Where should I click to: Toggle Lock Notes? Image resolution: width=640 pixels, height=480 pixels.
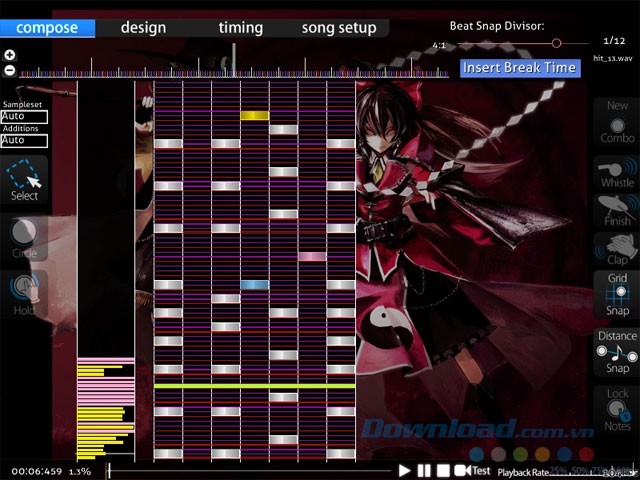(617, 409)
